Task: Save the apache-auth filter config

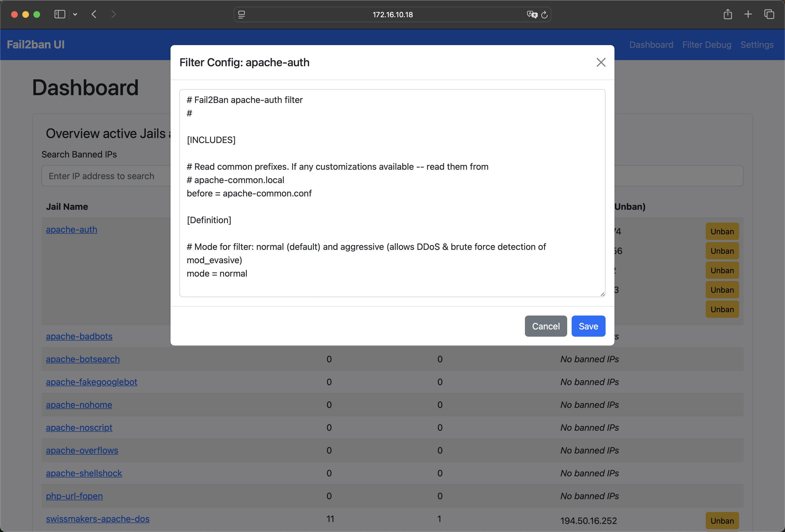Action: pos(588,326)
